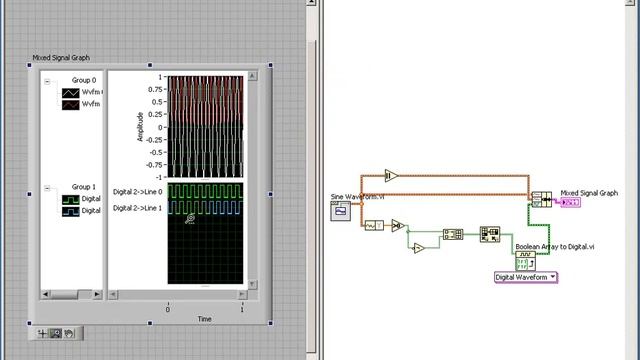640x360 pixels.
Task: Select the Bundle node before graph terminal
Action: coord(542,200)
